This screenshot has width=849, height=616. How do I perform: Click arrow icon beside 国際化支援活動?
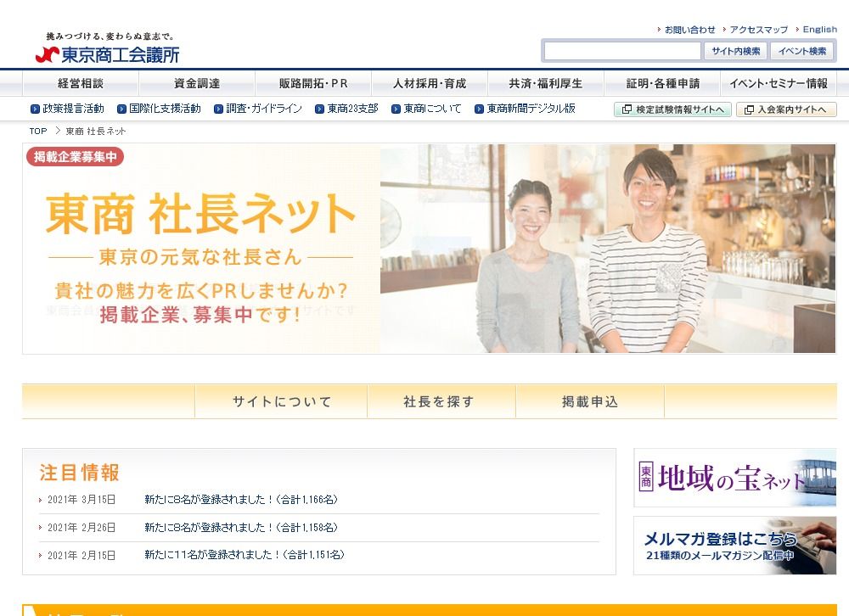click(121, 109)
